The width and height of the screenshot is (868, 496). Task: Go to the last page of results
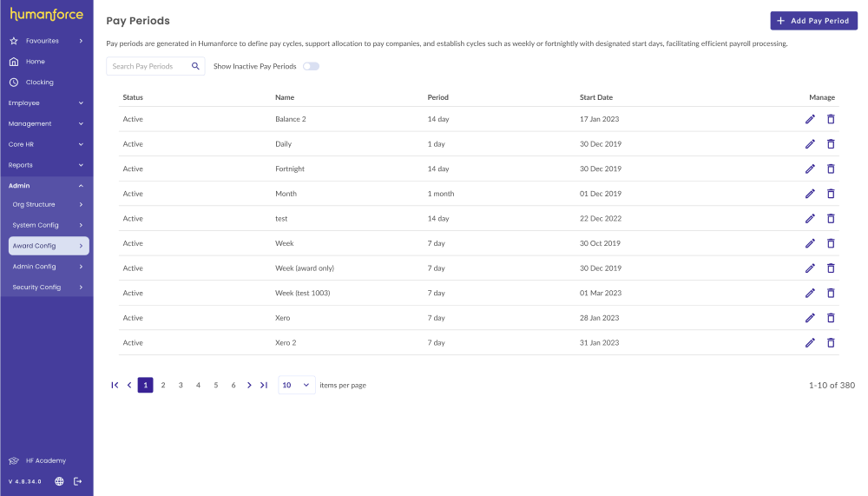(x=264, y=385)
